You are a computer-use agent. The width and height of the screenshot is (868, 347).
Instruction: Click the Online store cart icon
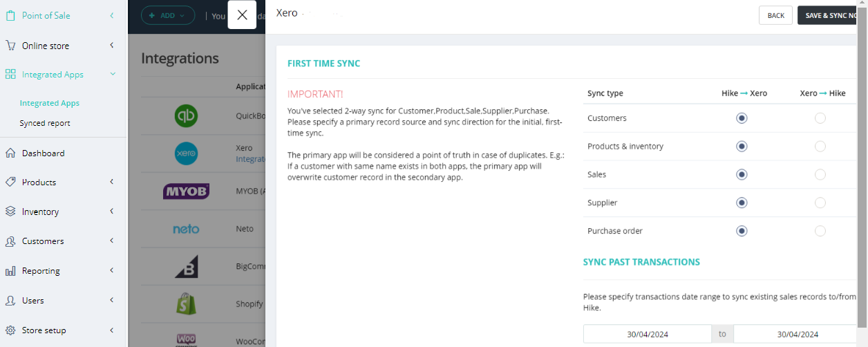tap(10, 46)
